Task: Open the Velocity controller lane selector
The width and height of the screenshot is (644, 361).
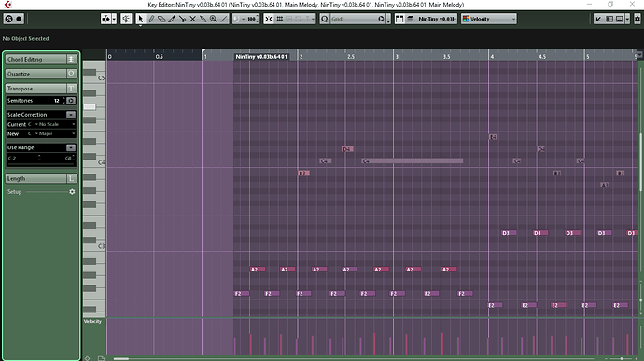Action: click(92, 322)
